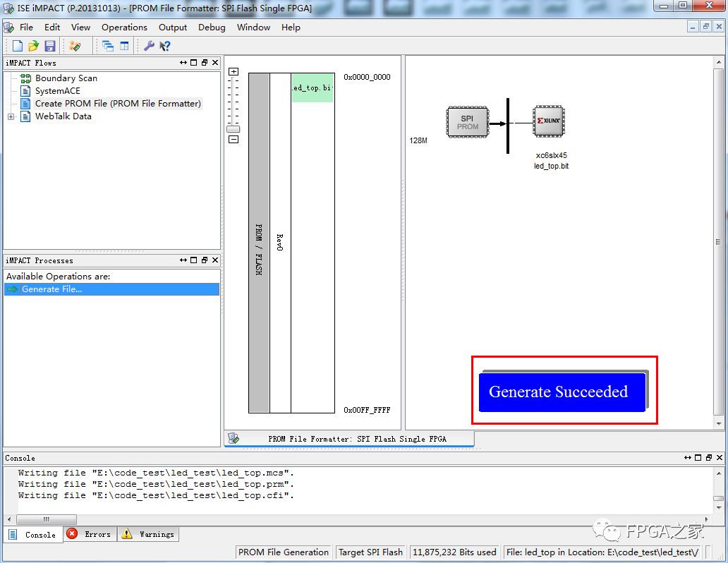Viewport: 728px width, 563px height.
Task: Activate the What's This help cursor icon
Action: 165,45
